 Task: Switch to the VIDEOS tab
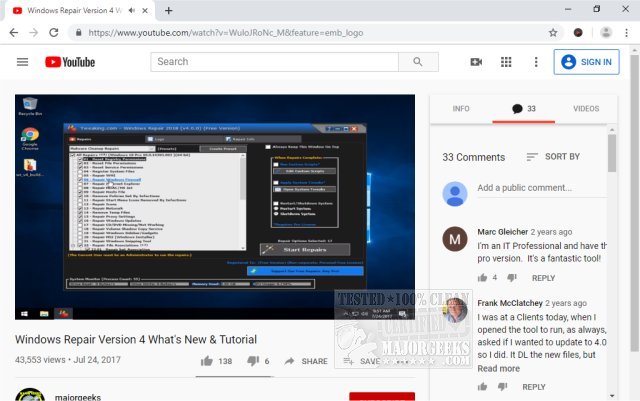[586, 109]
